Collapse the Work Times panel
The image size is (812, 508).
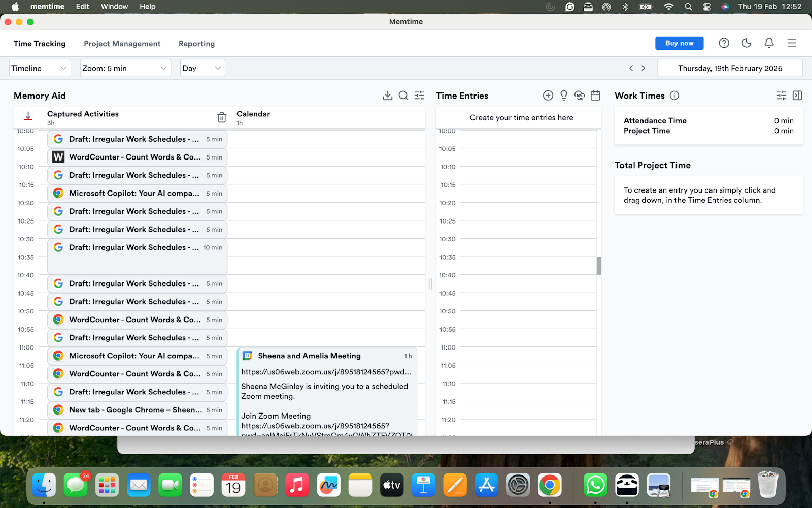[x=797, y=96]
